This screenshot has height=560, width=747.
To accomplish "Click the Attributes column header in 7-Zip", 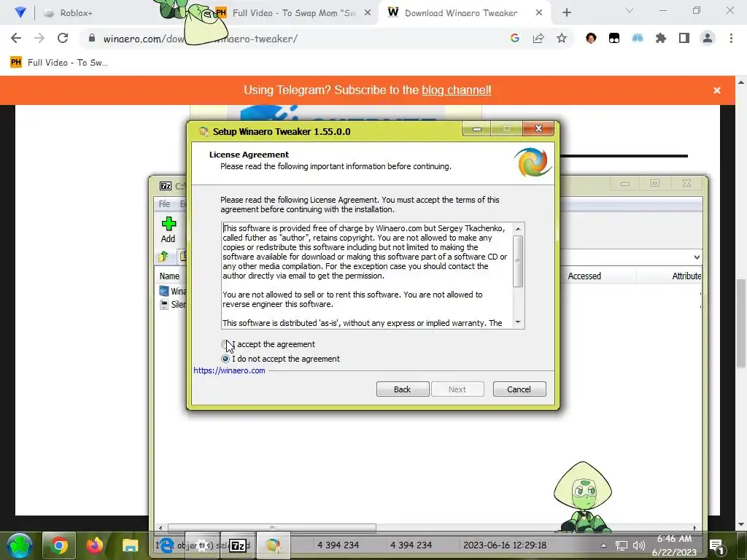I will point(686,276).
